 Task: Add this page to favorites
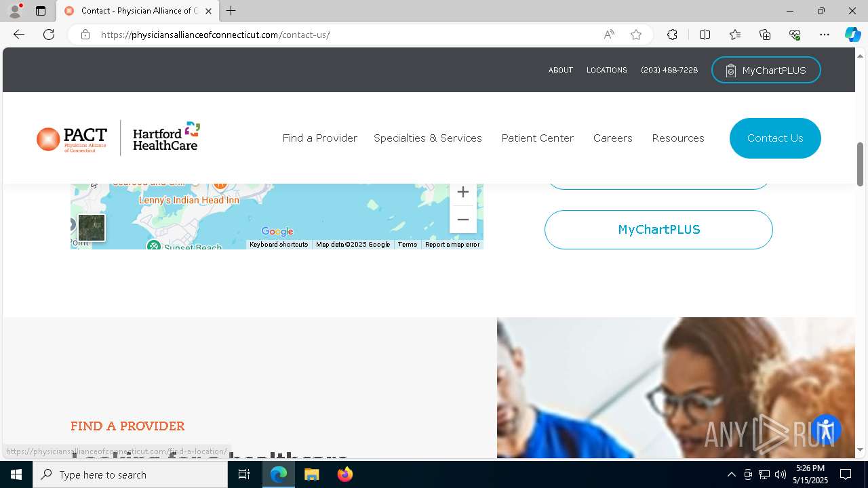(x=636, y=35)
